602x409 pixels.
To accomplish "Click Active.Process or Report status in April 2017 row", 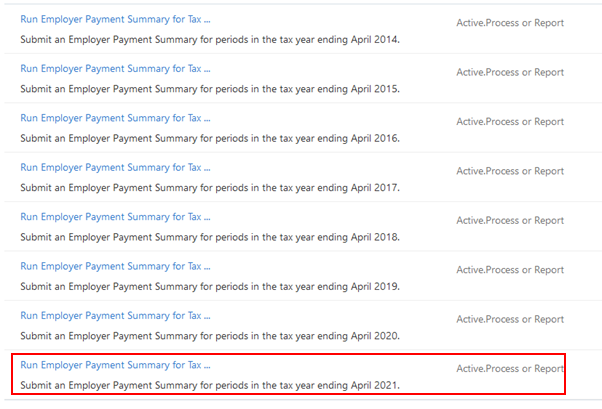I will tap(510, 171).
